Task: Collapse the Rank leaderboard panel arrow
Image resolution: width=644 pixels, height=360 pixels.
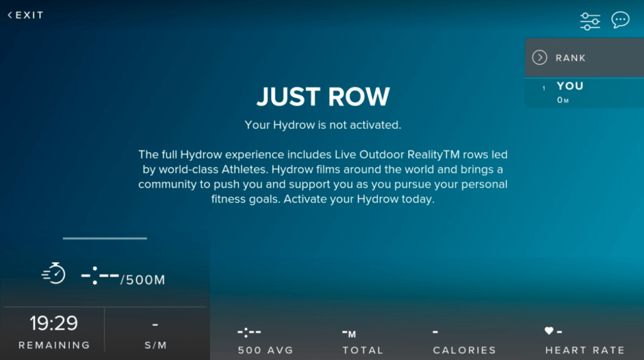Action: 540,57
